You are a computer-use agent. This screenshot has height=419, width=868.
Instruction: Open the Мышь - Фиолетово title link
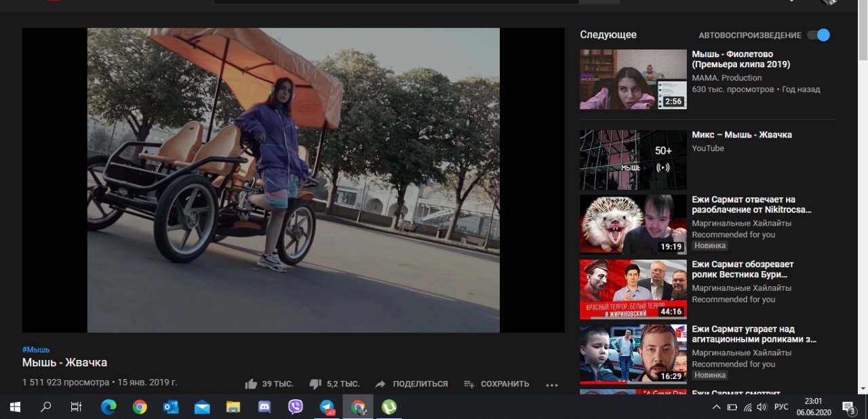[x=741, y=59]
